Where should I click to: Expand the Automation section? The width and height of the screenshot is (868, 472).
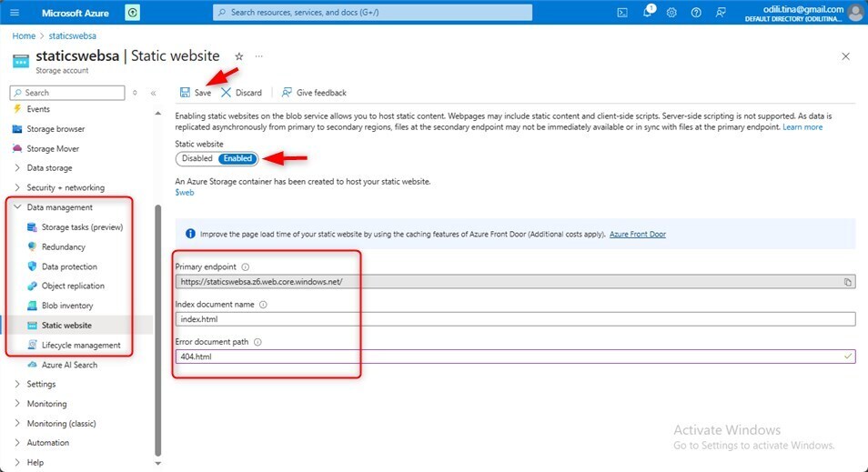coord(17,443)
